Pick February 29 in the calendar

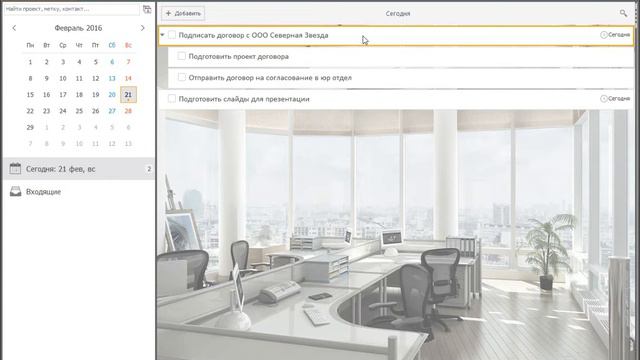[30, 127]
